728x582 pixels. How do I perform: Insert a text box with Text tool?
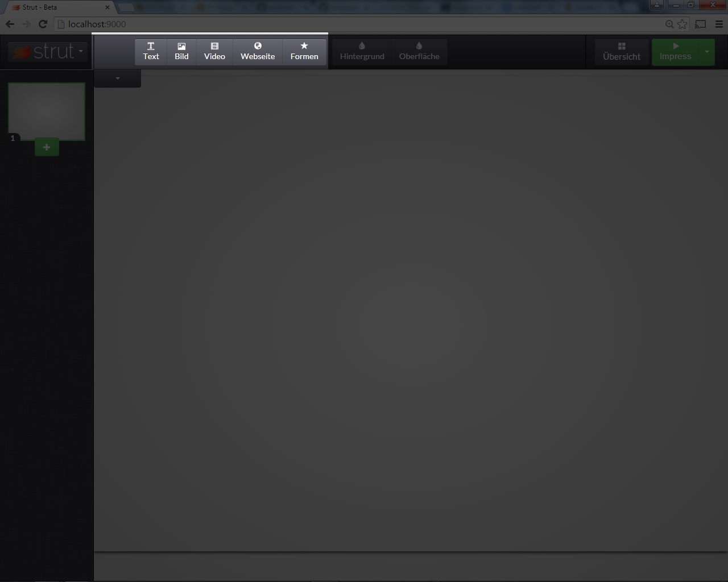[151, 51]
